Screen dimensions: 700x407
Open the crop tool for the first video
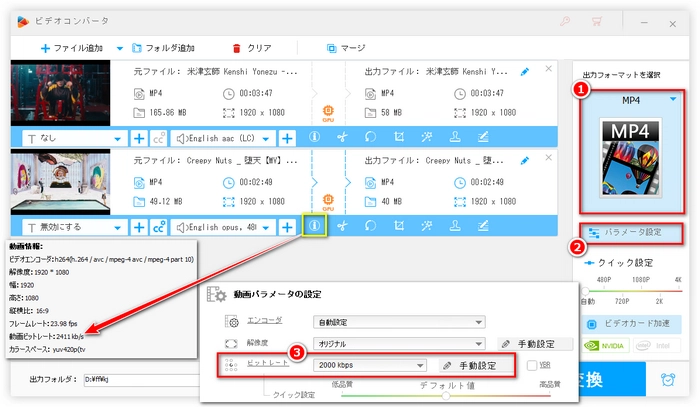pos(399,138)
